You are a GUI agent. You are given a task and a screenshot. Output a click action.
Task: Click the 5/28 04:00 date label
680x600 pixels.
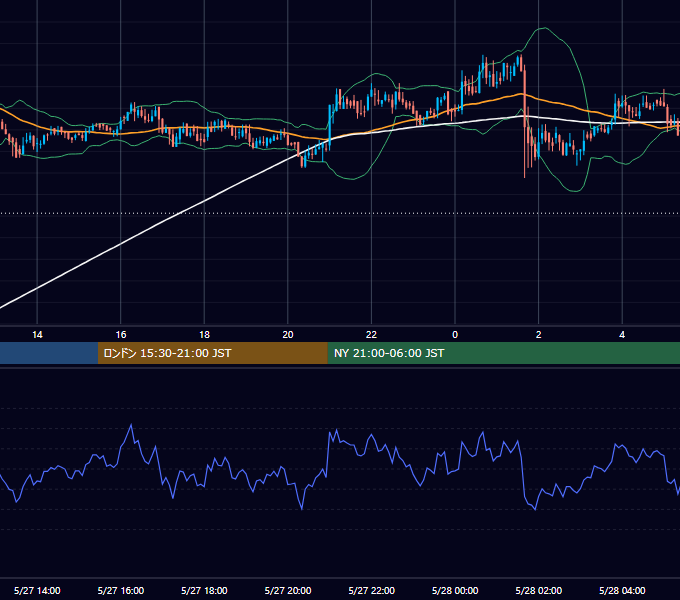(x=622, y=590)
